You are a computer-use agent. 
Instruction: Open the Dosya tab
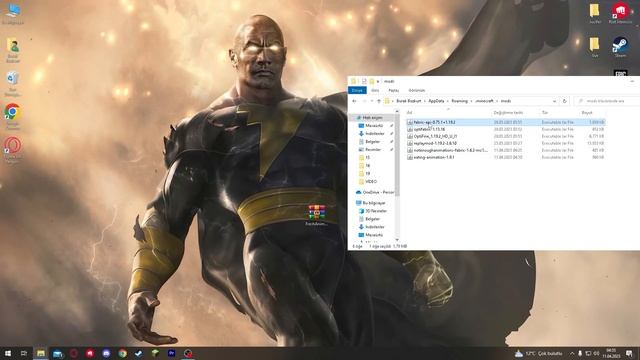click(x=357, y=90)
